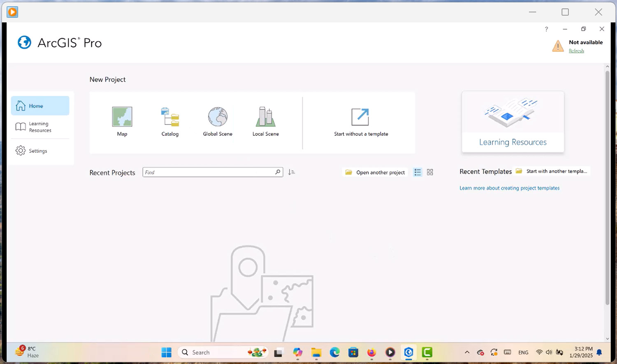Show hidden system tray icons
The image size is (617, 364).
tap(467, 352)
